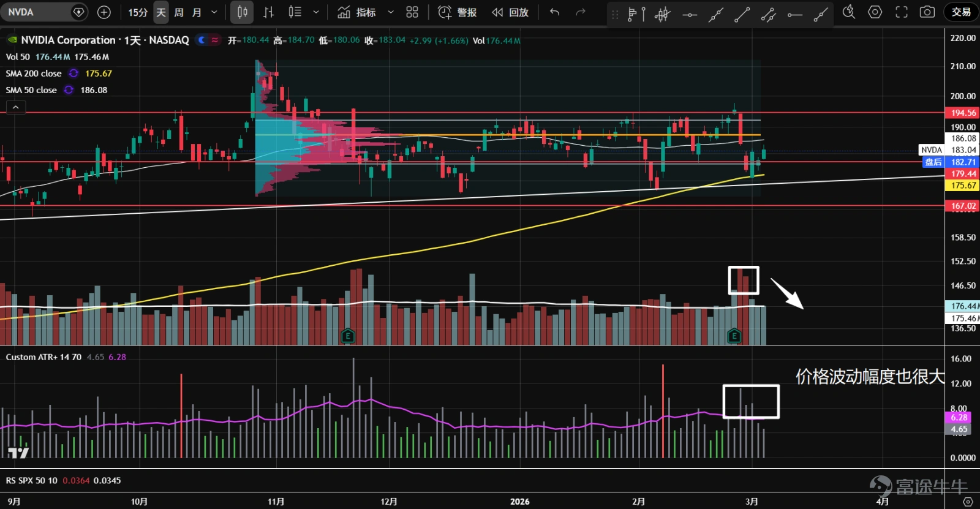
Task: Click the 194.56 red price line label
Action: [x=963, y=113]
